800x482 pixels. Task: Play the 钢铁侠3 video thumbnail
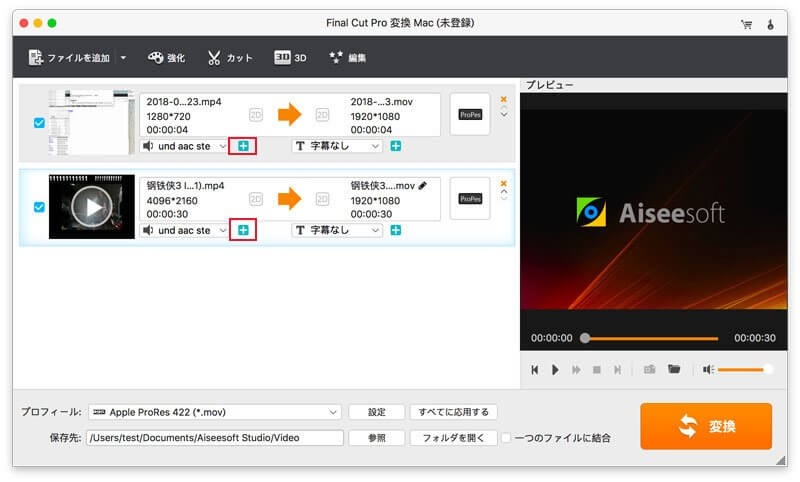92,207
